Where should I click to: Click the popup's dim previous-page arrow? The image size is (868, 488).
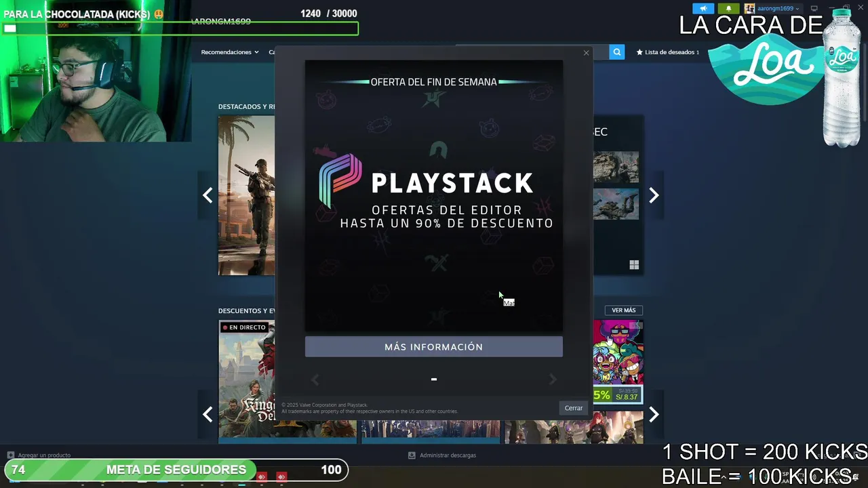315,380
